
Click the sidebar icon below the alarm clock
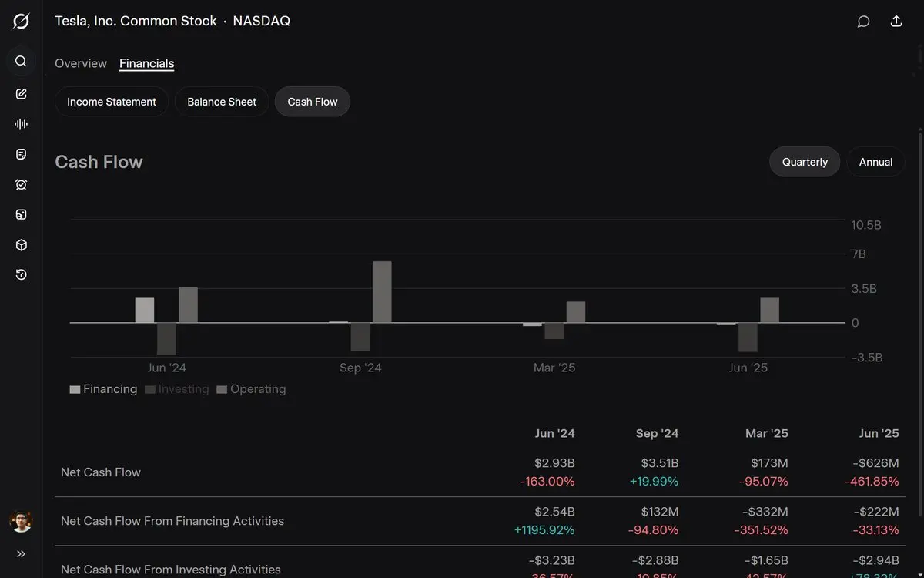21,214
